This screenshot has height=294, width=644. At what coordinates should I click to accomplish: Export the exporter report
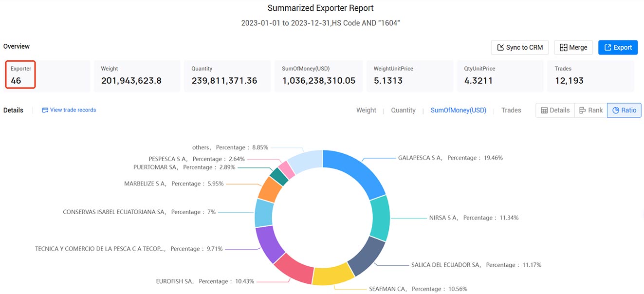coord(618,47)
